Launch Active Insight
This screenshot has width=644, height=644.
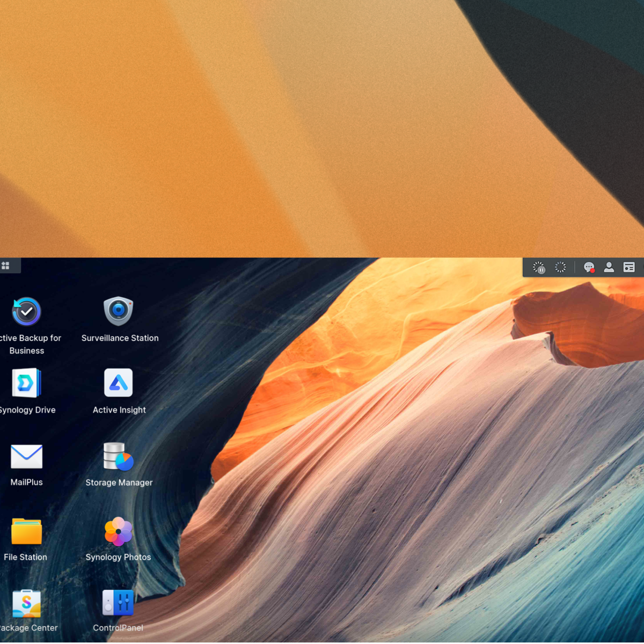[119, 383]
